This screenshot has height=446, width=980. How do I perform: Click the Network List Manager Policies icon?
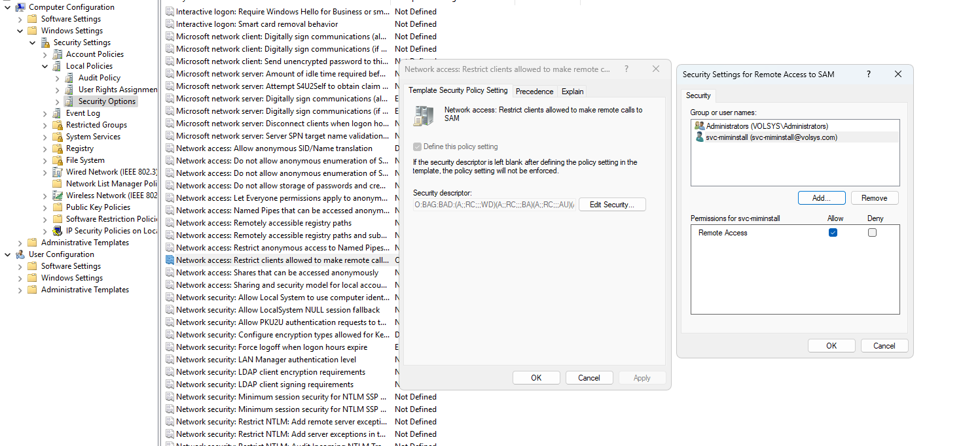58,184
